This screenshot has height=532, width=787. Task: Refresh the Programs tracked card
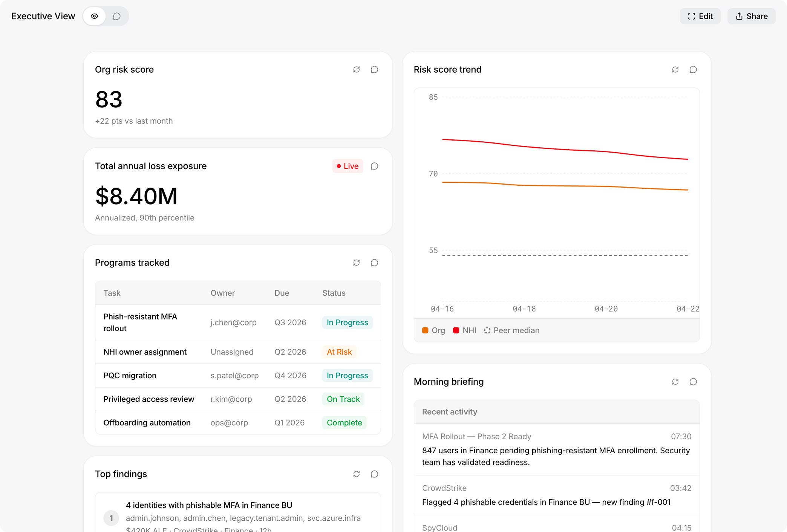[357, 263]
